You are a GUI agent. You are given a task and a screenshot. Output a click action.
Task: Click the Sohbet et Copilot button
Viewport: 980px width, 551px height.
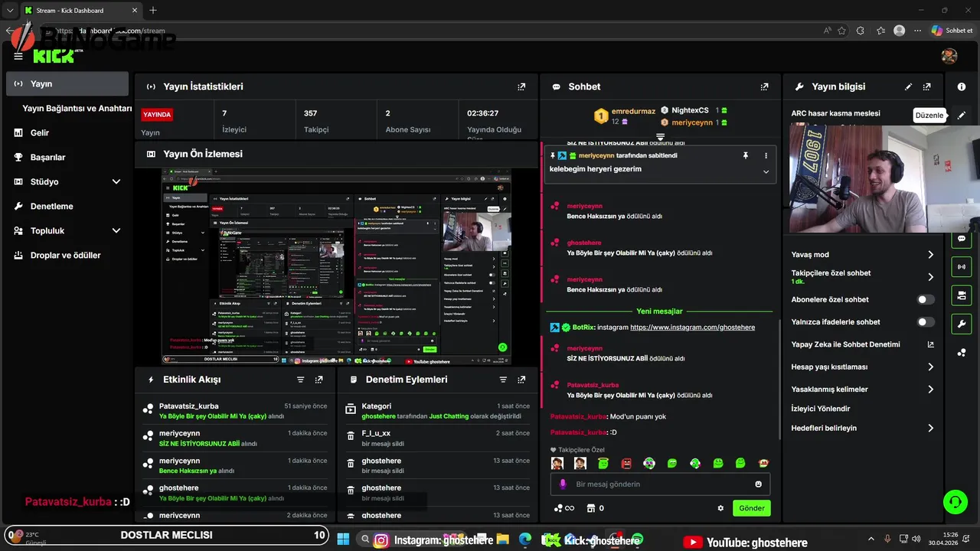[x=952, y=31]
